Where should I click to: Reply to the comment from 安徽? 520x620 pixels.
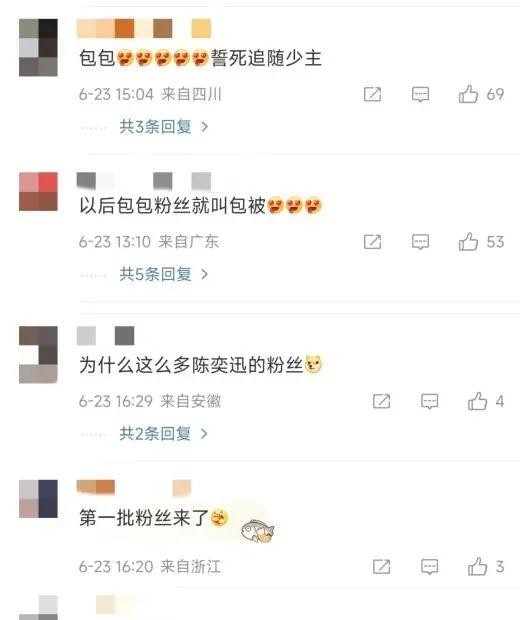click(x=429, y=401)
